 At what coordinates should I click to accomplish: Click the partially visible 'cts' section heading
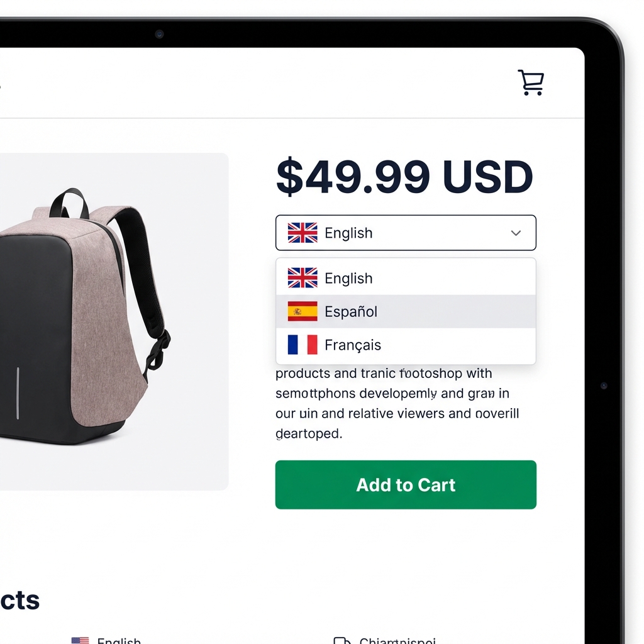pos(19,600)
